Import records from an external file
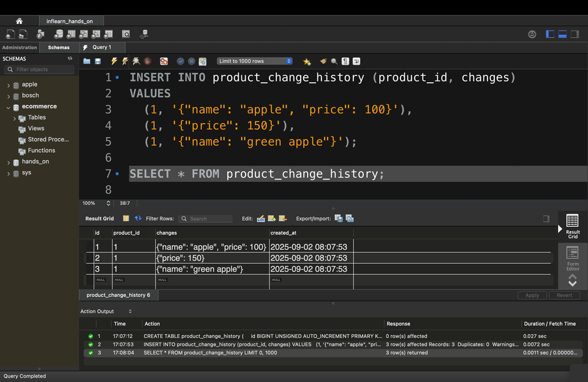This screenshot has height=382, width=588. click(350, 219)
